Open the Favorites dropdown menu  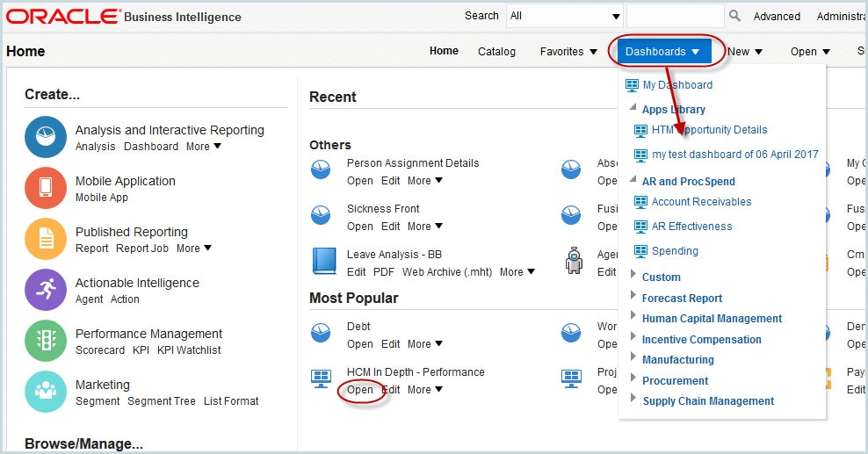[568, 52]
